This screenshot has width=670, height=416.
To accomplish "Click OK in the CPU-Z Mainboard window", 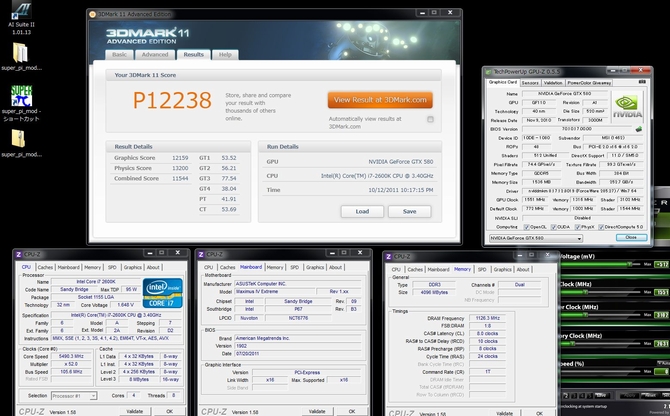I will coord(352,411).
